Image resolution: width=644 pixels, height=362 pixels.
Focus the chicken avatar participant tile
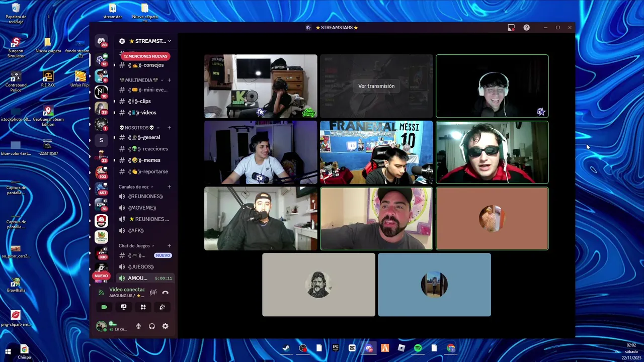click(x=492, y=219)
